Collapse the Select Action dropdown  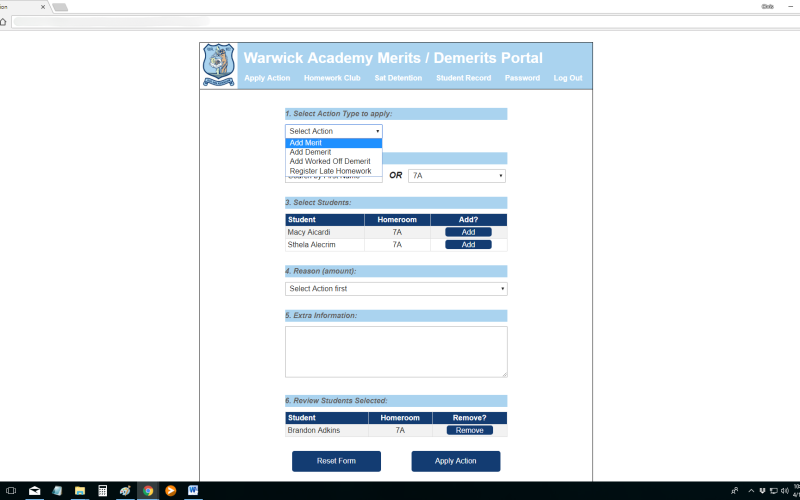click(334, 131)
